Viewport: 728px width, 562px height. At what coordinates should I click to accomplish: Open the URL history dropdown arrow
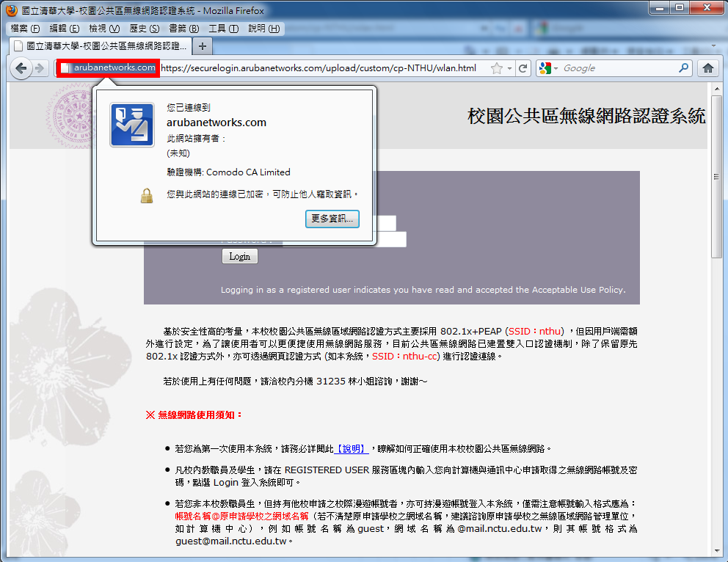point(509,68)
